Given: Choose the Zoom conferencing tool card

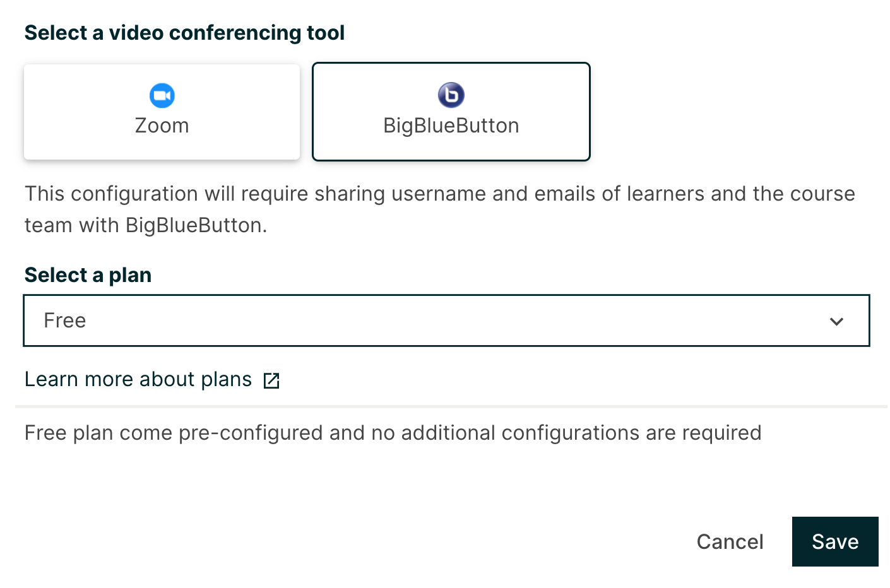Looking at the screenshot, I should click(x=162, y=112).
